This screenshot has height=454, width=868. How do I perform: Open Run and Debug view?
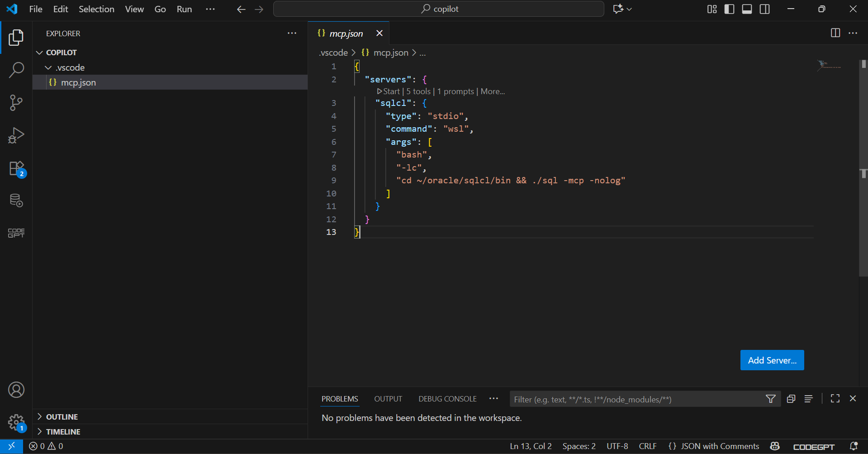point(16,135)
